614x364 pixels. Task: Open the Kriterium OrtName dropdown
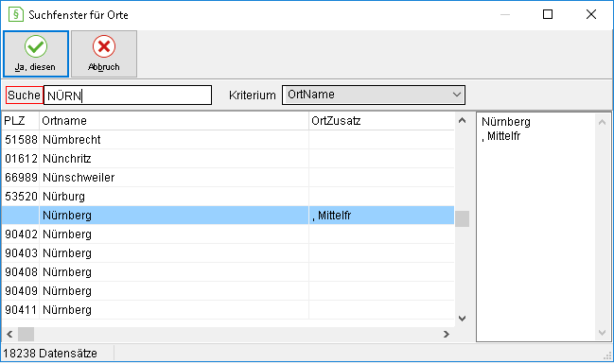tap(374, 95)
